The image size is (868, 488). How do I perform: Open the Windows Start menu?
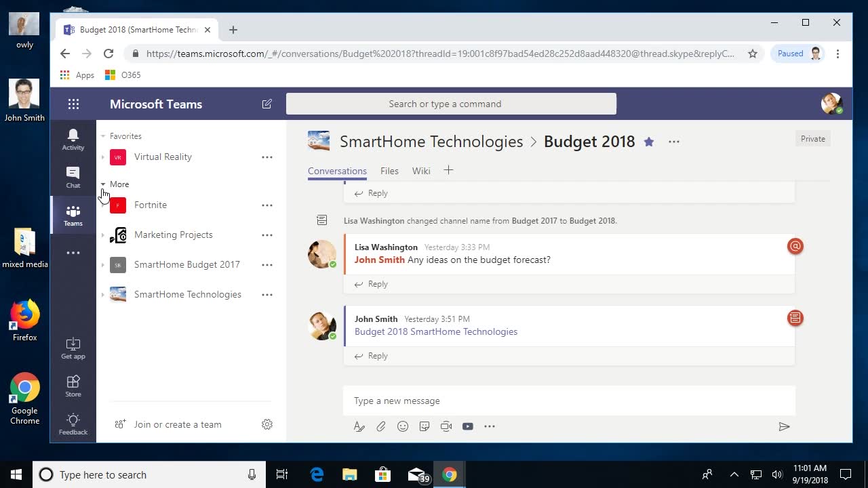point(16,474)
